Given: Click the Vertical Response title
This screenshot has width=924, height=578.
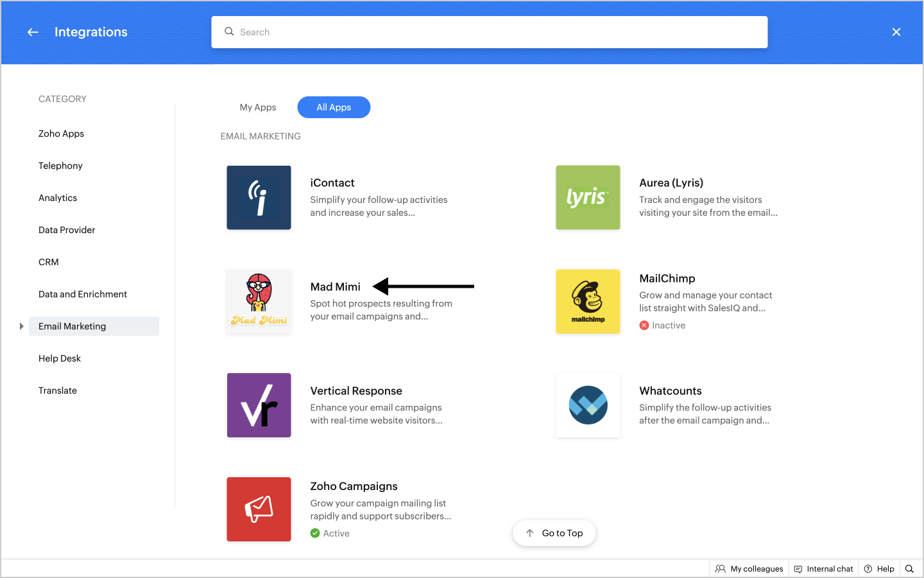Looking at the screenshot, I should pyautogui.click(x=356, y=391).
